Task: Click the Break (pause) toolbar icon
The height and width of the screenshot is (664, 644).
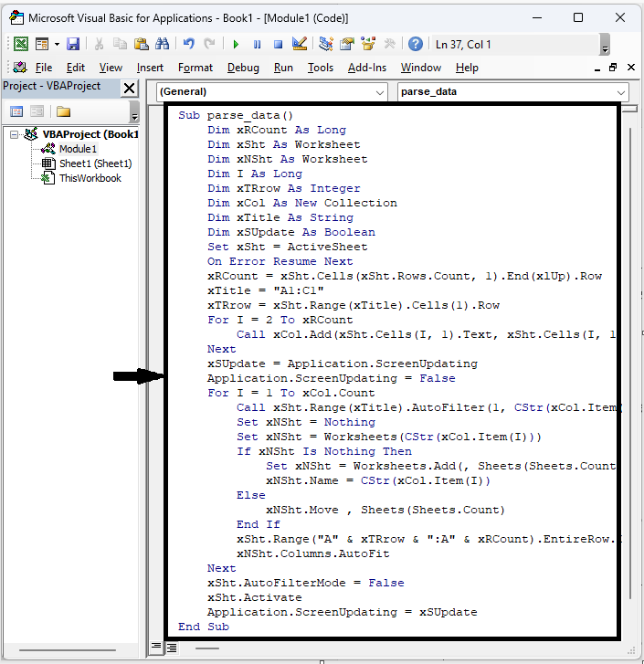Action: (x=257, y=44)
